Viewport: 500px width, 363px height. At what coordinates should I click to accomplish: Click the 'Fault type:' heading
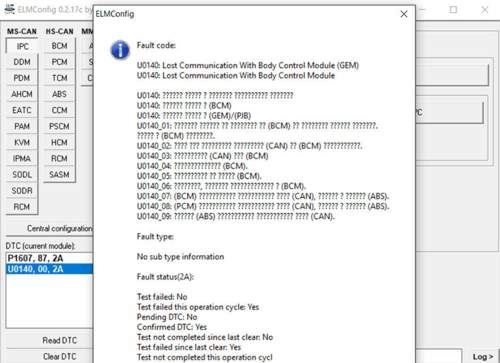coord(155,237)
